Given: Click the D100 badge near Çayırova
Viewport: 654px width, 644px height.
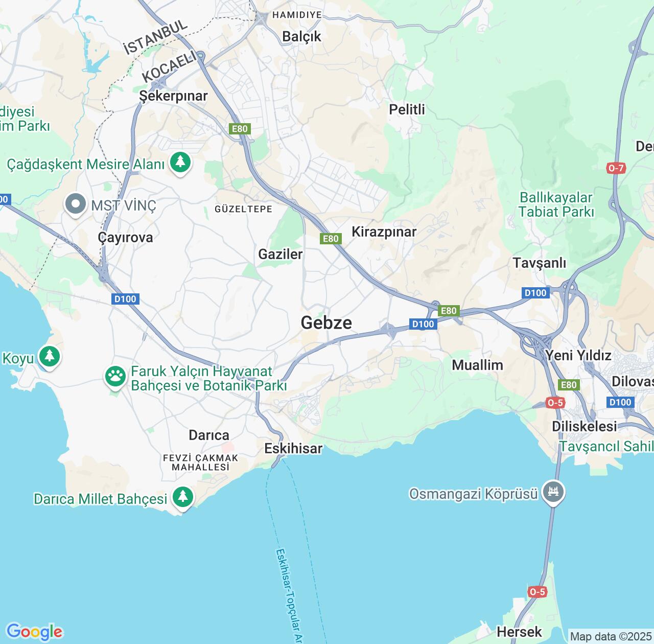Looking at the screenshot, I should click(125, 299).
